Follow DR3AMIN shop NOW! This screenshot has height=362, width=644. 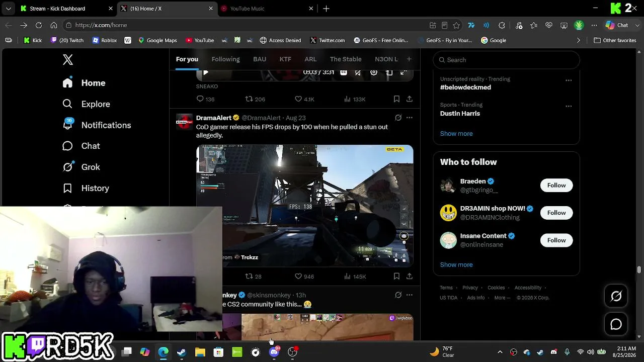click(556, 213)
